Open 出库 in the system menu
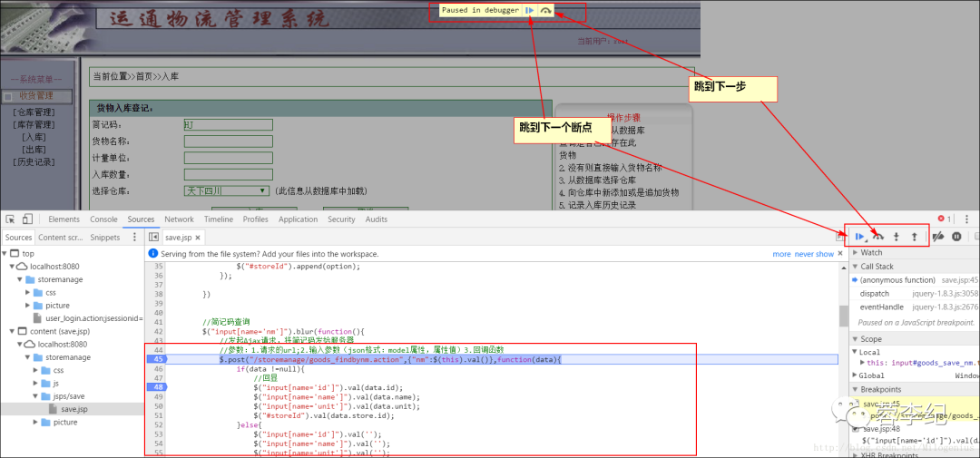 (34, 150)
